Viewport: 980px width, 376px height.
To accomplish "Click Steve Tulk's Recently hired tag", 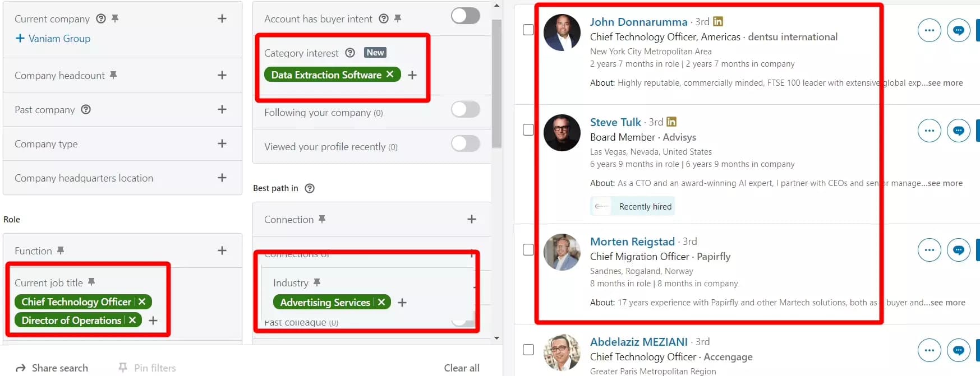I will pos(633,206).
